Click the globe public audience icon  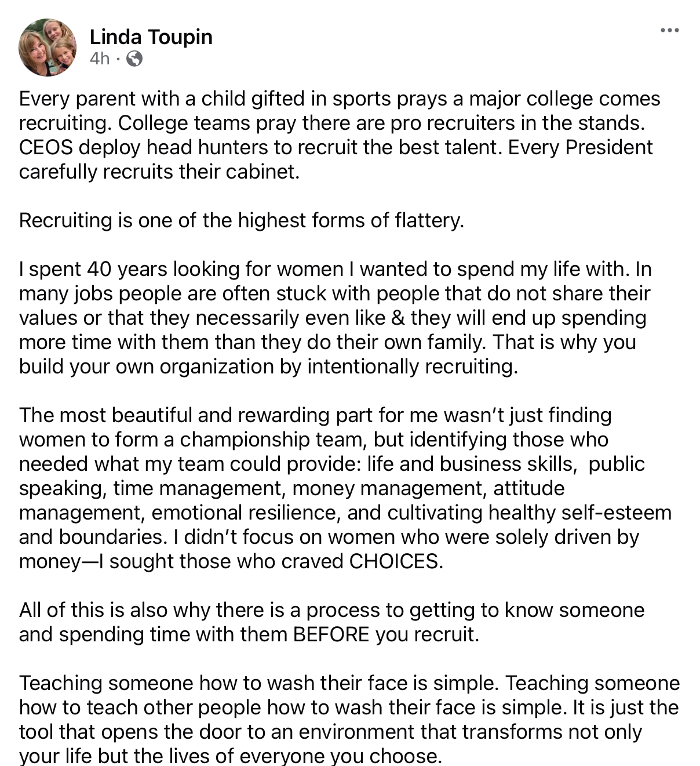pos(134,59)
